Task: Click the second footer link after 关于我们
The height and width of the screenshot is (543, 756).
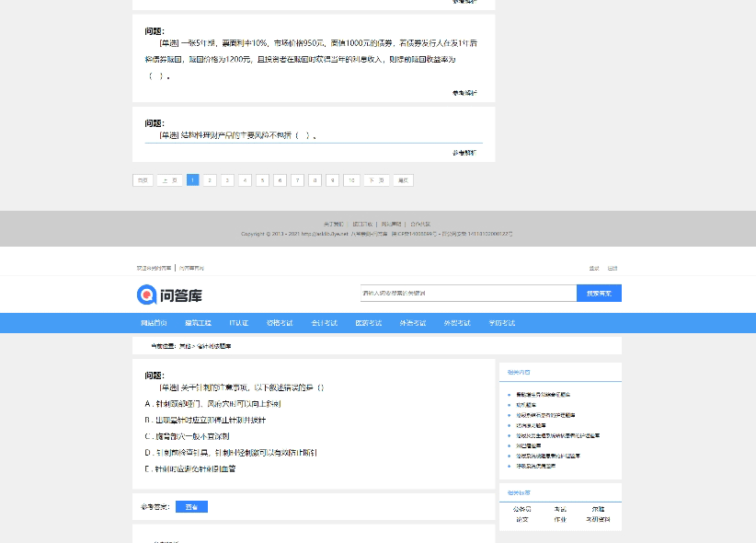Action: click(362, 224)
